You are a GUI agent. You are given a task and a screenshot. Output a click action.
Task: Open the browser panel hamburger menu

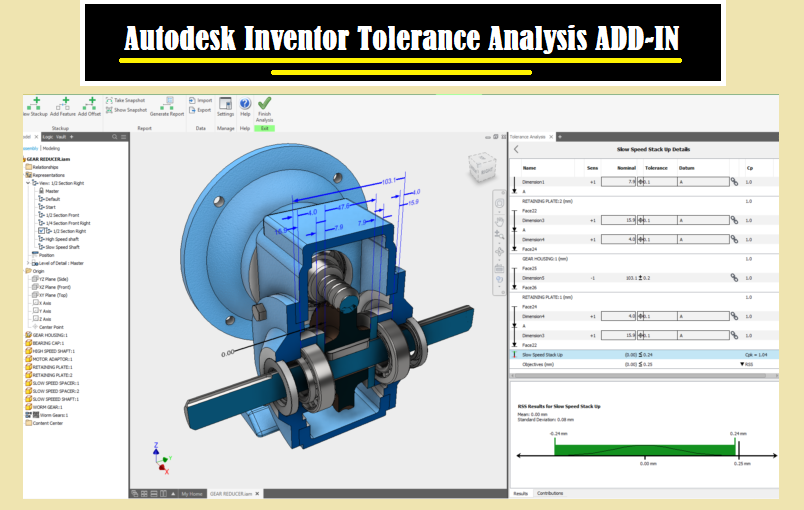tap(124, 137)
